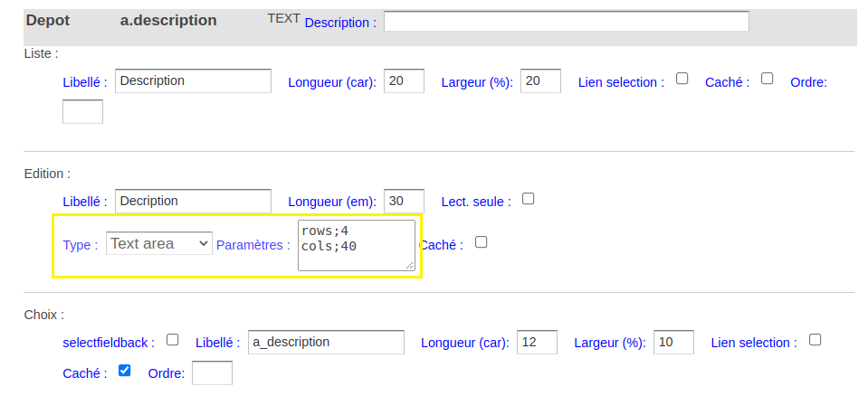
Task: Click the Edition Libellé field containing Decription
Action: [193, 201]
